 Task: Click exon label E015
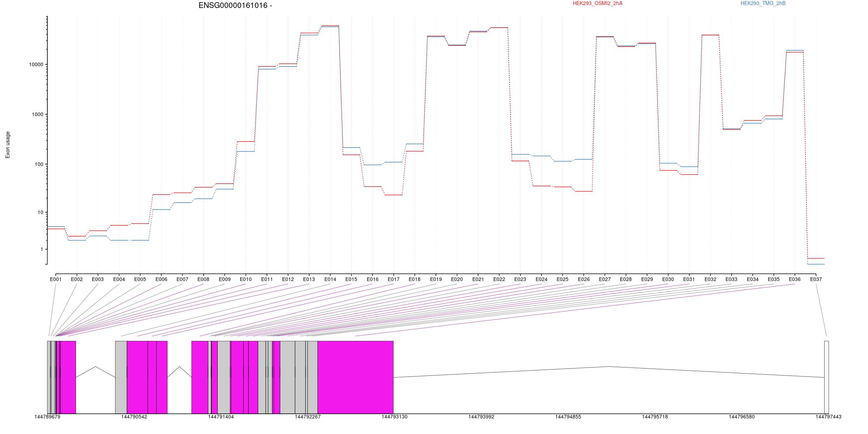coord(351,279)
